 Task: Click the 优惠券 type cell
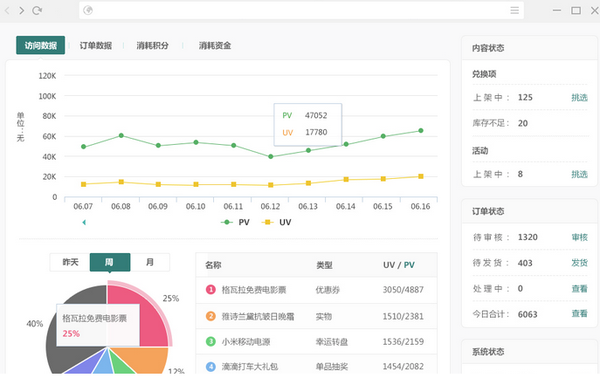pos(328,290)
